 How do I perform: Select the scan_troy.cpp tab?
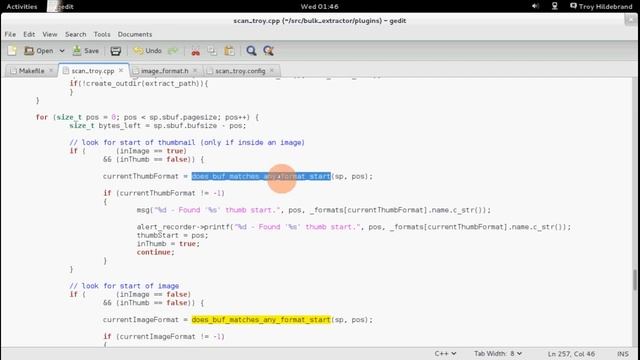[93, 71]
